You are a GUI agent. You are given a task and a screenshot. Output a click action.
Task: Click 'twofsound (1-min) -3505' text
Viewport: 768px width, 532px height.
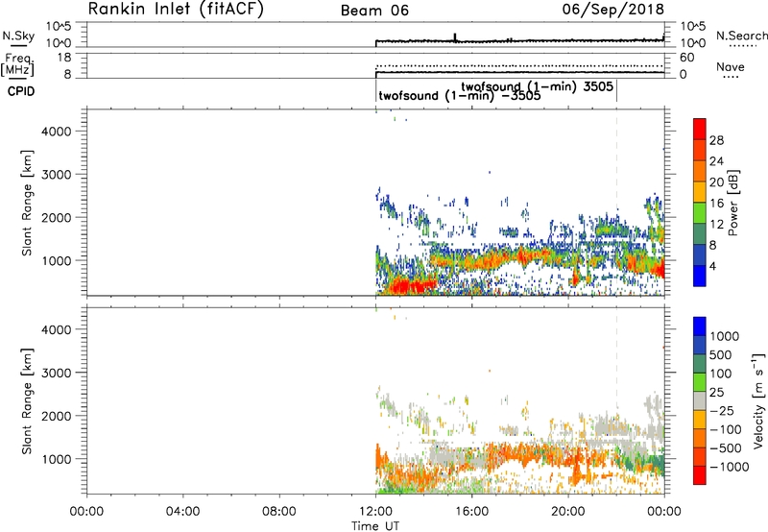coord(460,95)
